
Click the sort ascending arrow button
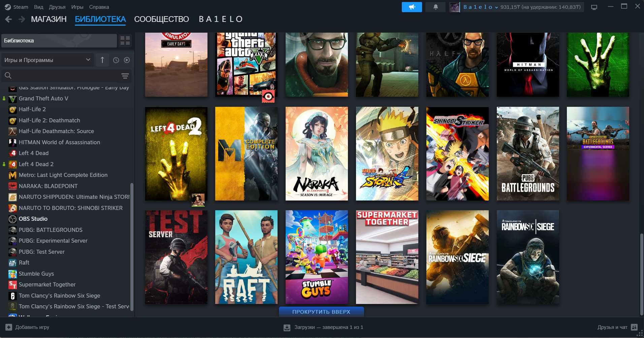click(102, 60)
